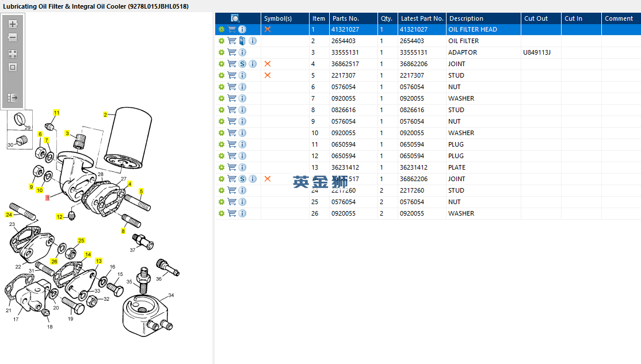Click cut out value U849113J

click(537, 52)
